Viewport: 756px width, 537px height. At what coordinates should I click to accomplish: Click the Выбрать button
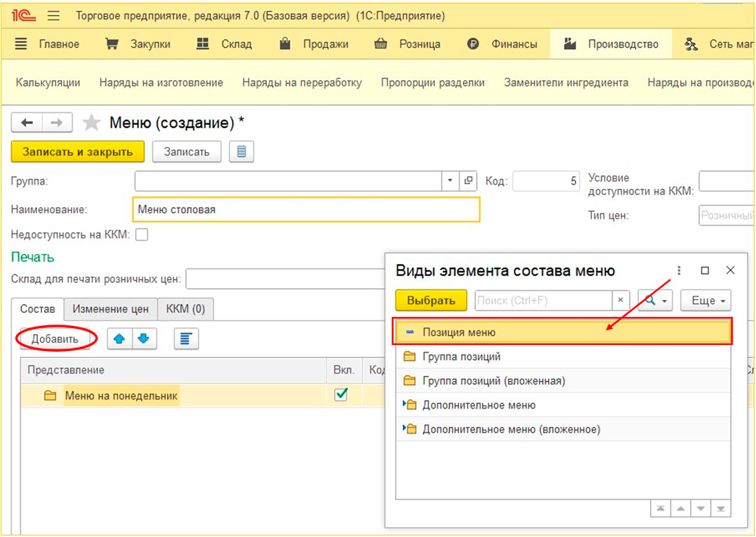431,300
